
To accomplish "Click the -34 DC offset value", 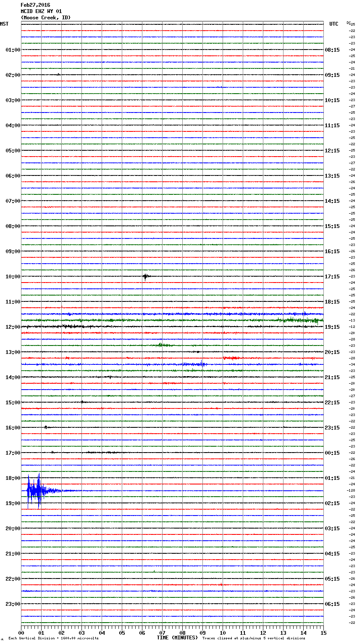I will pos(352,364).
